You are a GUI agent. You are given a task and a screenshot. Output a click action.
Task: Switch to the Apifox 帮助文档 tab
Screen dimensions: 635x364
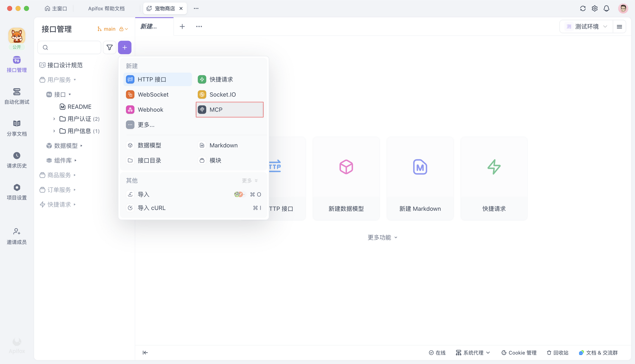(107, 8)
